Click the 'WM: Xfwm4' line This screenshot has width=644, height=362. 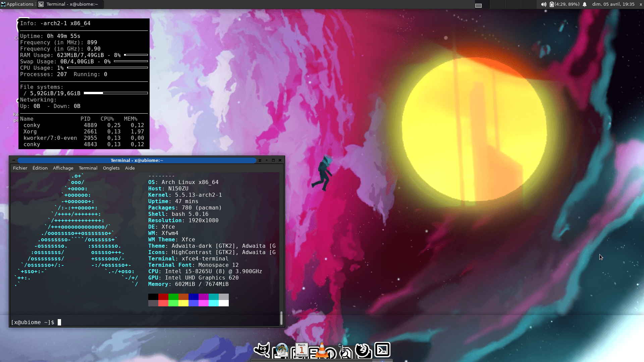[x=163, y=233]
